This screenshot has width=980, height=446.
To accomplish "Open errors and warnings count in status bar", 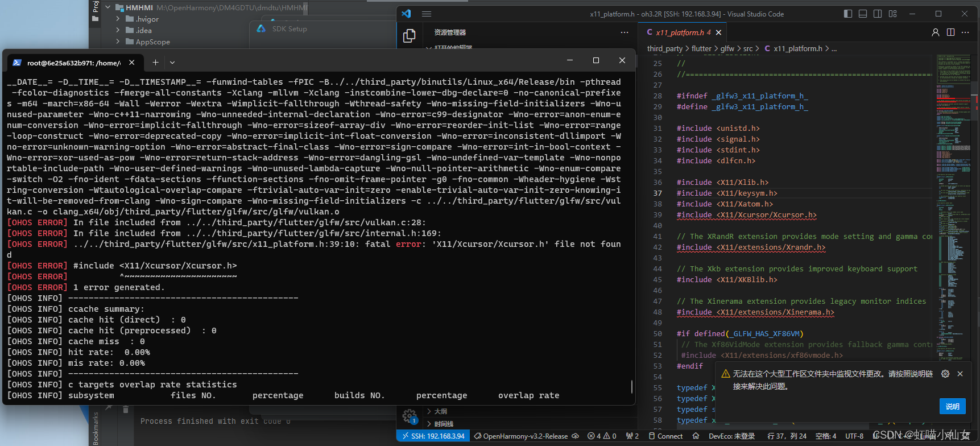I will 602,436.
